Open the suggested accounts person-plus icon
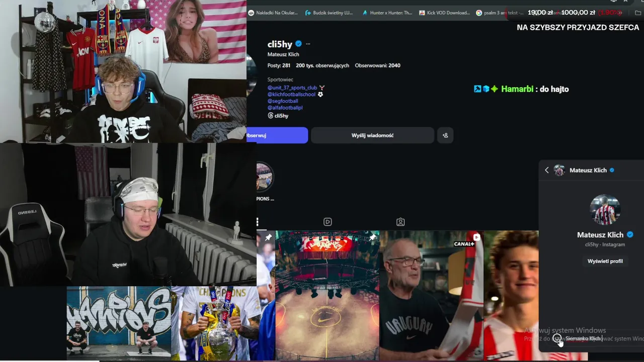 pyautogui.click(x=445, y=135)
